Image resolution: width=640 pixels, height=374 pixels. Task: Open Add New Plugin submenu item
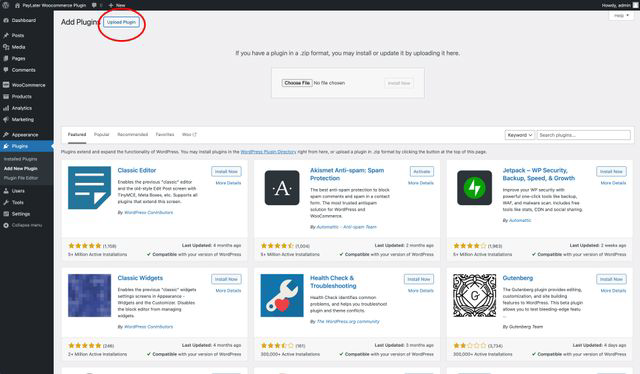(x=20, y=168)
